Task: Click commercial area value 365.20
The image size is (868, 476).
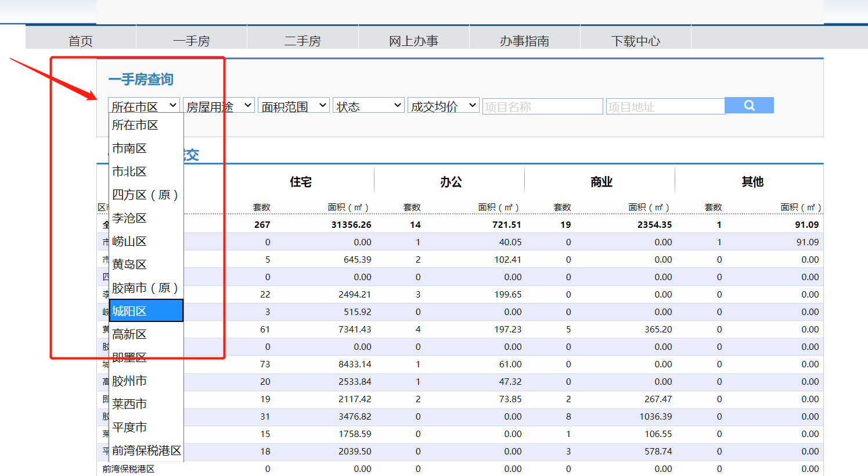Action: pos(658,329)
